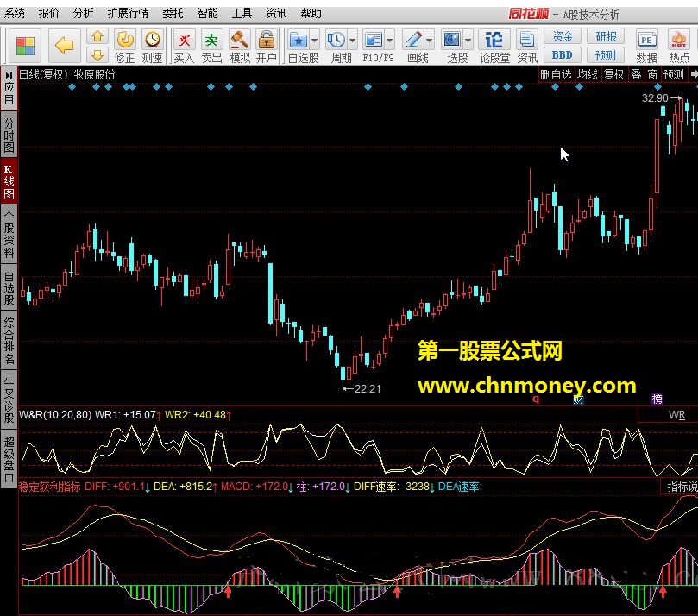Viewport: 698px width, 616px height.
Task: Click the 预测 toolbar button
Action: coord(606,55)
